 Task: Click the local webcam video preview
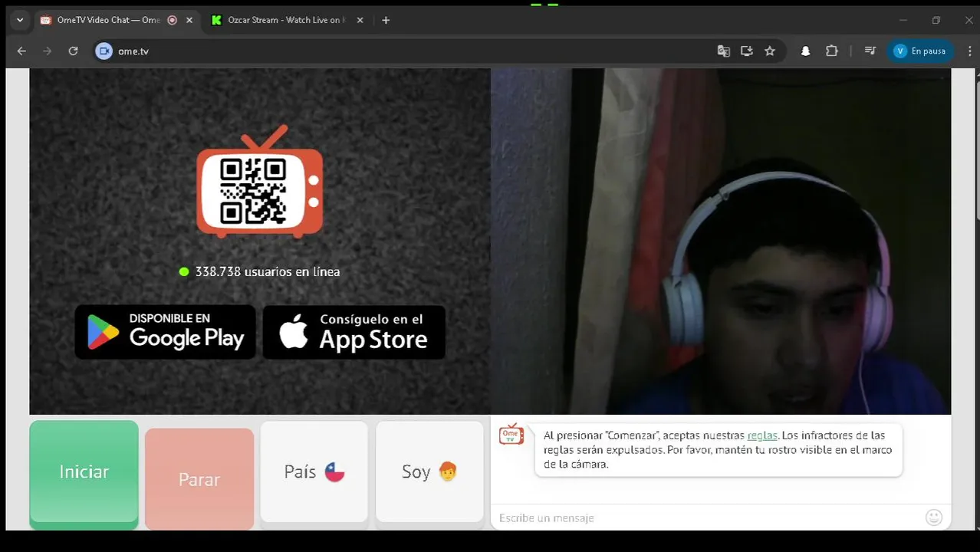[x=721, y=242]
